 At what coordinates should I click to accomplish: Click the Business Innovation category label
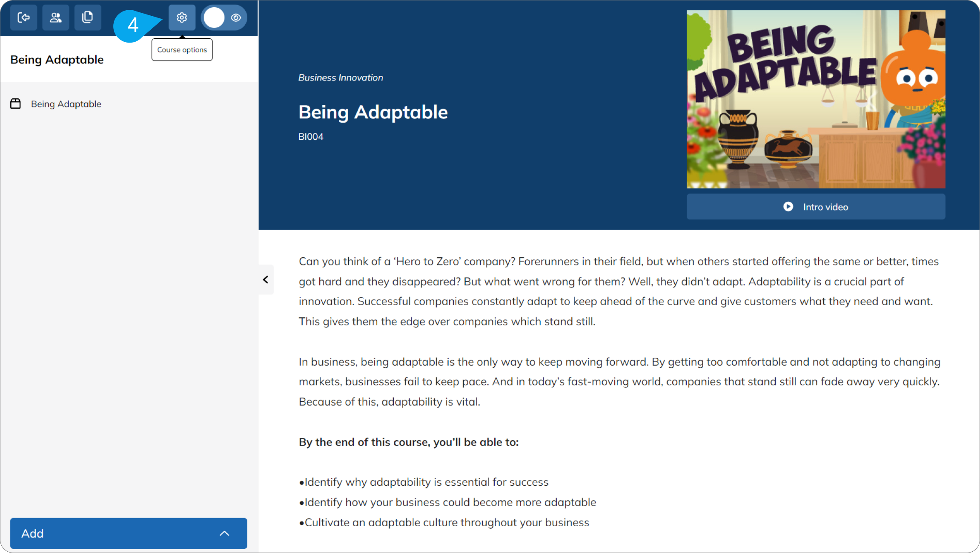pos(341,78)
